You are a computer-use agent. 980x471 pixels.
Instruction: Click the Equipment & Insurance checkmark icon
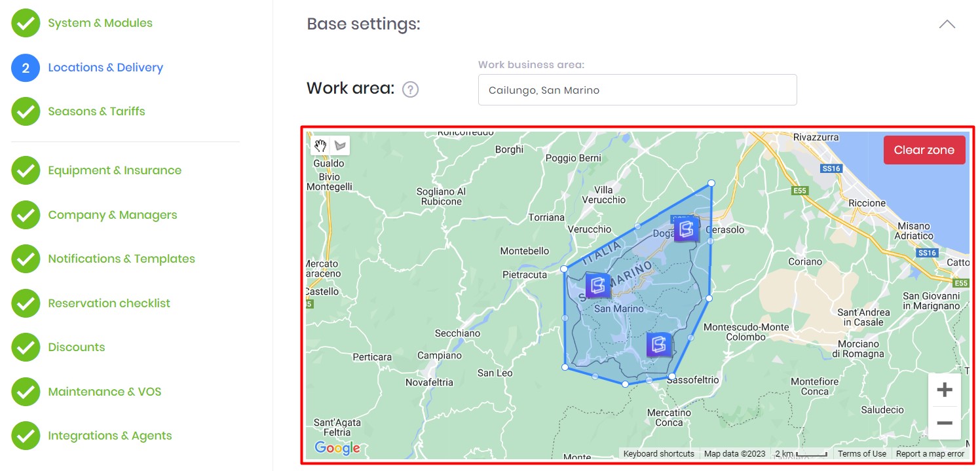[x=26, y=170]
